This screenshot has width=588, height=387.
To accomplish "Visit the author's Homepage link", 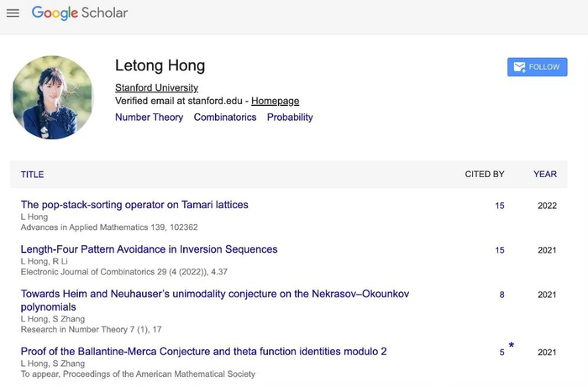I will coord(275,101).
